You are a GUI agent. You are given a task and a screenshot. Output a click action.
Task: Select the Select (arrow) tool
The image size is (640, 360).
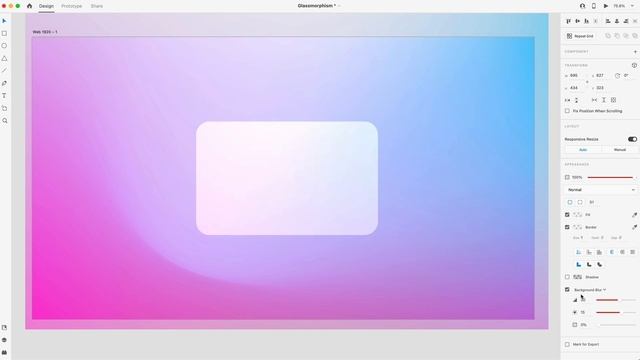pos(4,21)
